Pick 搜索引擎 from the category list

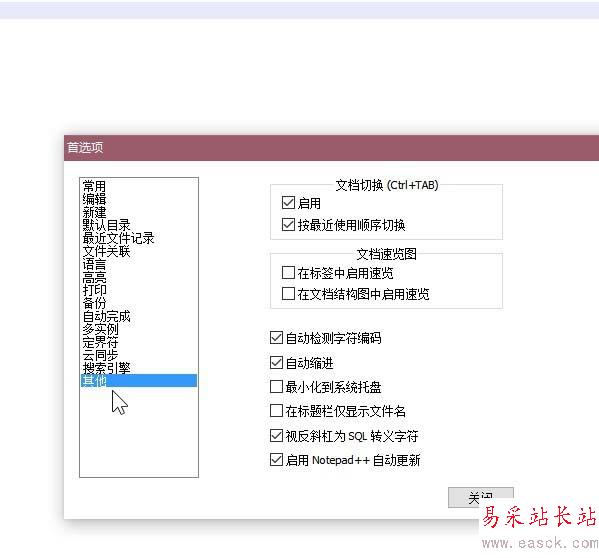pyautogui.click(x=139, y=367)
